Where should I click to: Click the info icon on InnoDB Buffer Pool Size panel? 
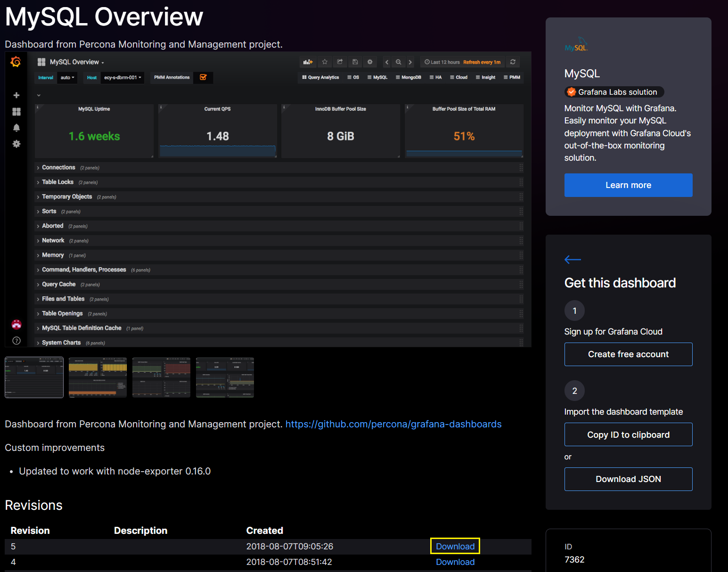284,107
